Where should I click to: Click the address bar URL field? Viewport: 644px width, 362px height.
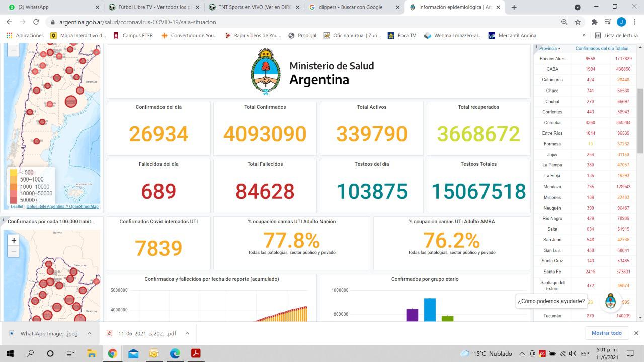(x=302, y=22)
